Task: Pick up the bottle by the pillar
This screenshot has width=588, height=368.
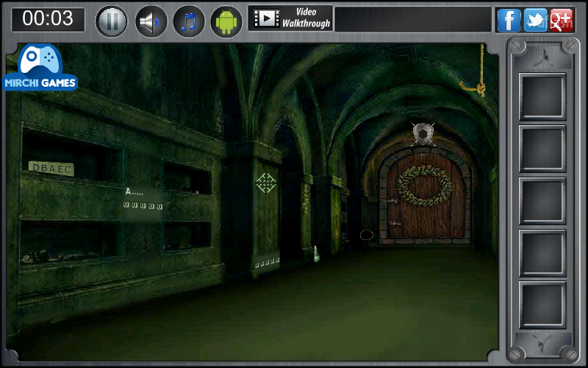Action: click(x=317, y=254)
